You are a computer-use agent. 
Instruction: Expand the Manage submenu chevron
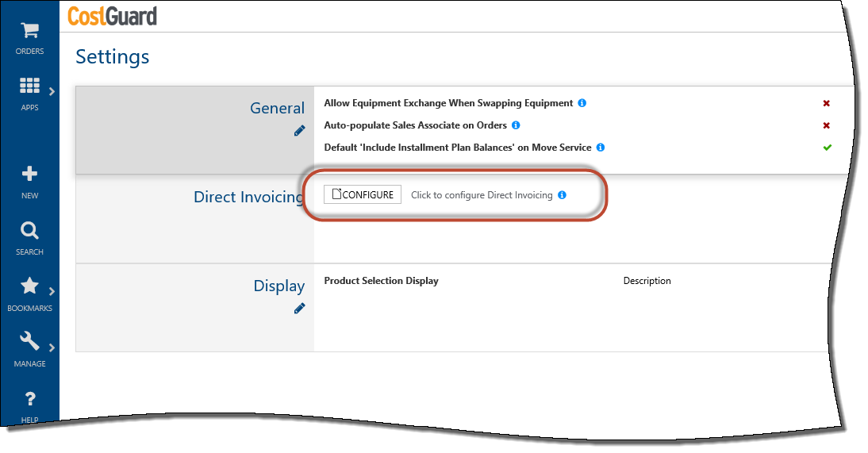coord(52,347)
